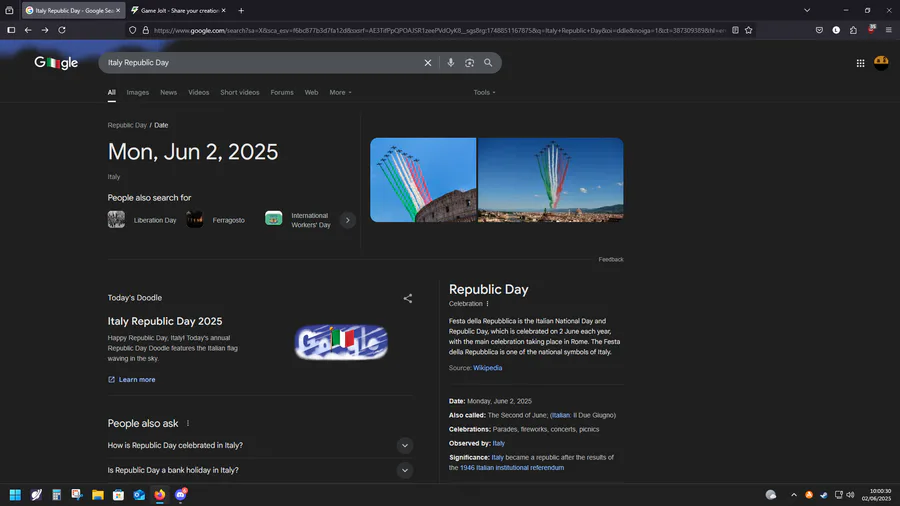Image resolution: width=900 pixels, height=506 pixels.
Task: Show more related searches arrow
Action: (x=347, y=220)
